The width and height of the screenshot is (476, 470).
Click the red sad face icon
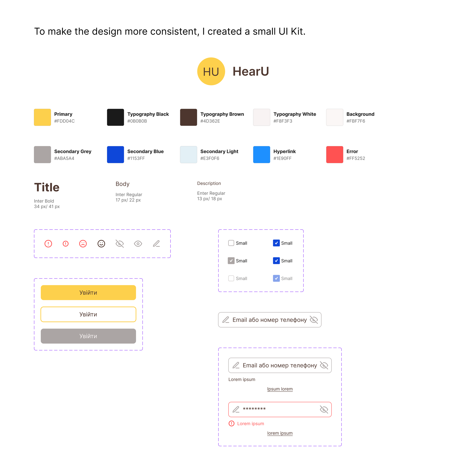point(83,244)
